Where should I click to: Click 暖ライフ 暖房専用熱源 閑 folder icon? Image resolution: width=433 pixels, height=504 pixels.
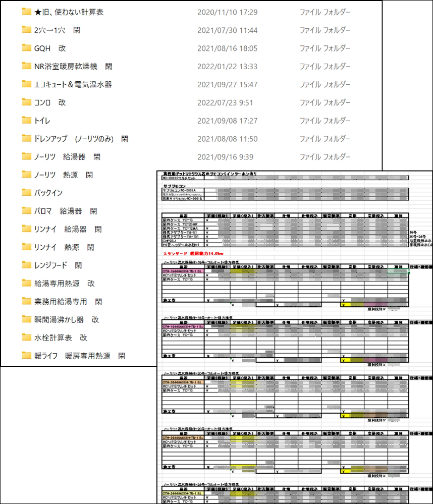pos(26,356)
